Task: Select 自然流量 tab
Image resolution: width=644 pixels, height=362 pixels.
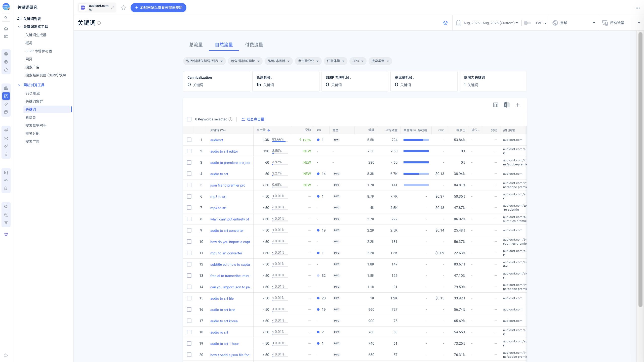Action: point(224,45)
